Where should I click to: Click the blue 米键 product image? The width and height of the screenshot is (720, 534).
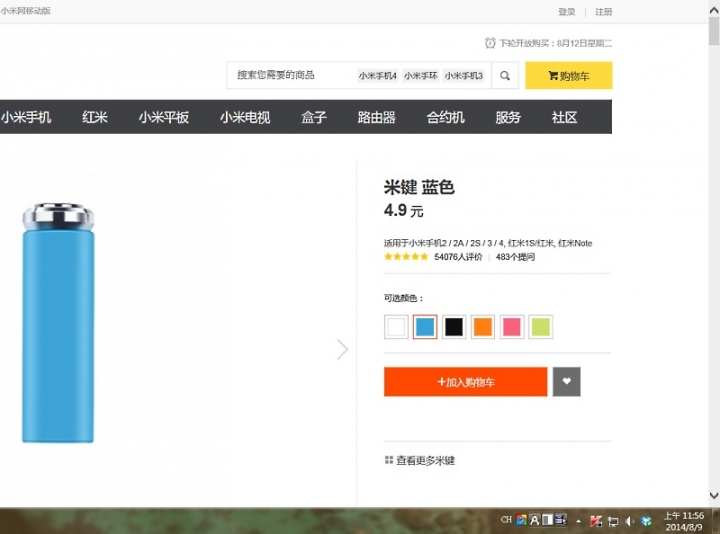pyautogui.click(x=58, y=323)
